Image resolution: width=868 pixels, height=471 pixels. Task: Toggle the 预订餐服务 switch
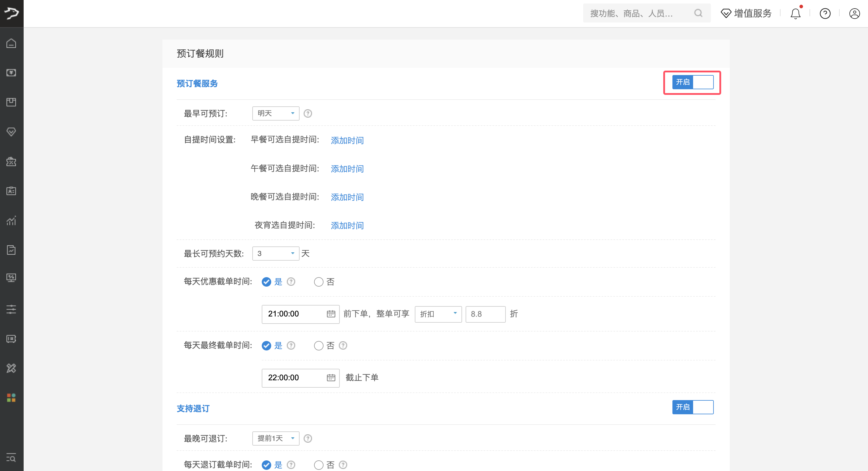[693, 82]
